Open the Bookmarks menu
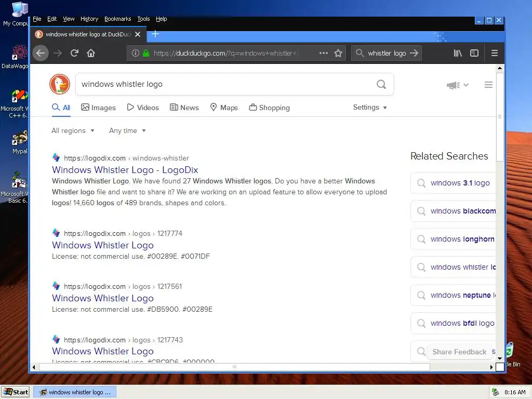 coord(117,19)
